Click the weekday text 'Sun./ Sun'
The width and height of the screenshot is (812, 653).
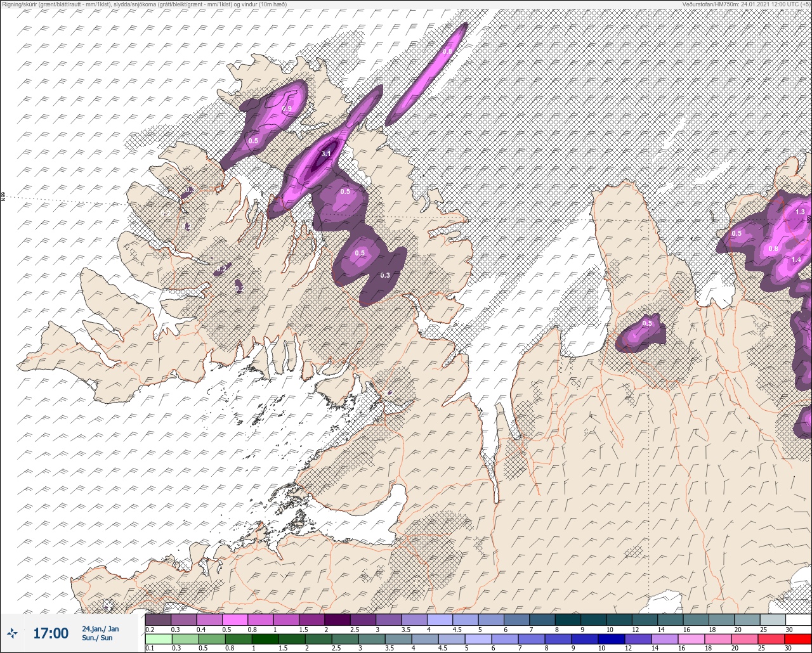97,638
